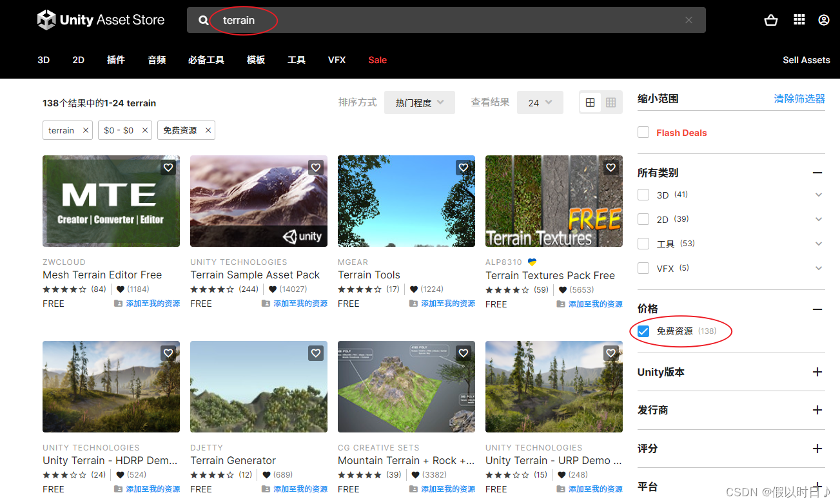840x504 pixels.
Task: Open the 3D nav menu
Action: pos(43,60)
